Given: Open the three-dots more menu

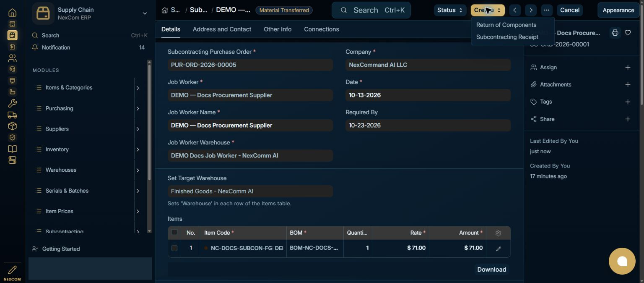Looking at the screenshot, I should [547, 10].
